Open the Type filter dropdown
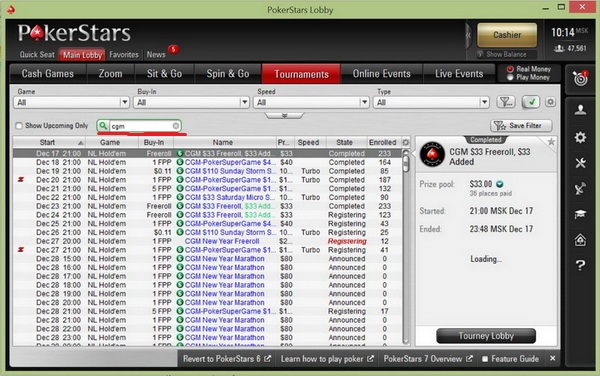 coord(431,102)
